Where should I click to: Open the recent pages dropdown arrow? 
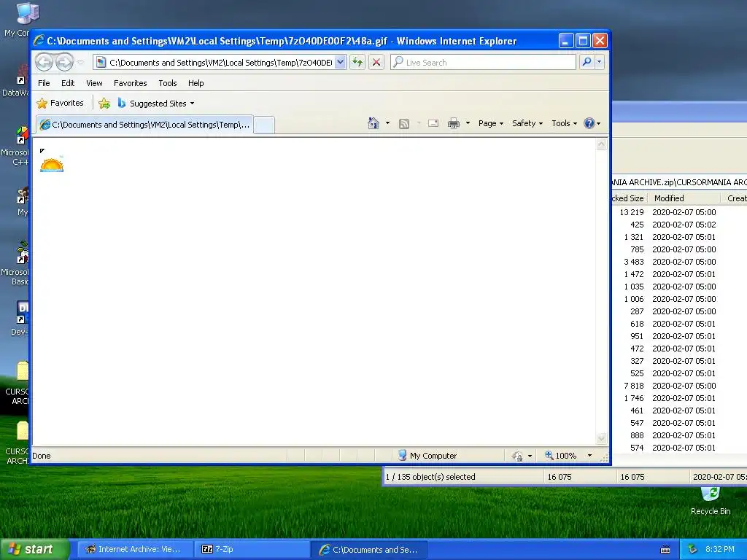[x=80, y=63]
